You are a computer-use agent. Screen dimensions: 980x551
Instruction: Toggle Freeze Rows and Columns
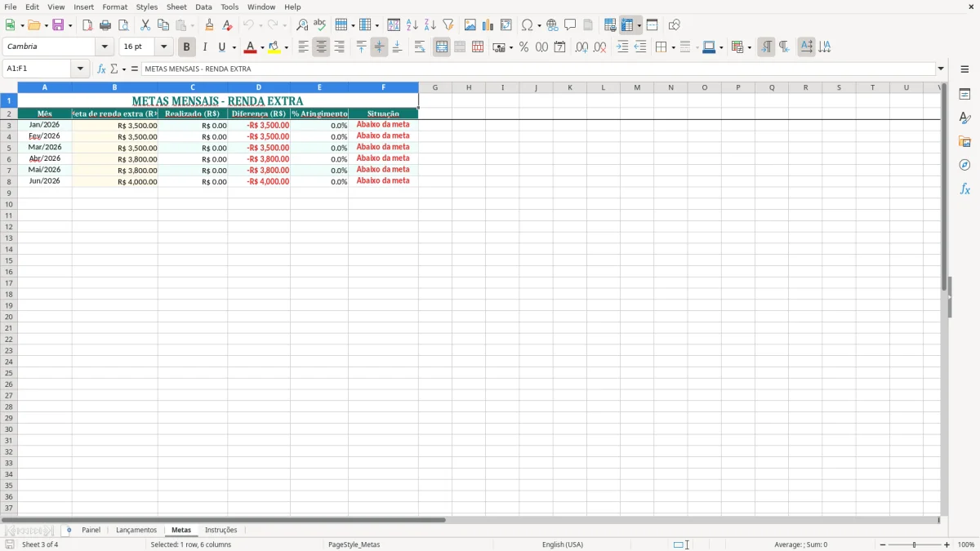(627, 25)
